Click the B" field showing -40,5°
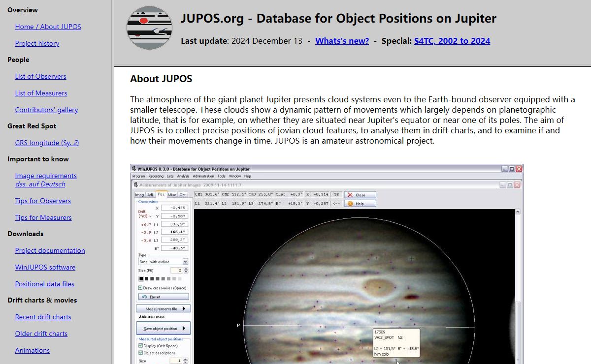591x364 pixels. 174,248
